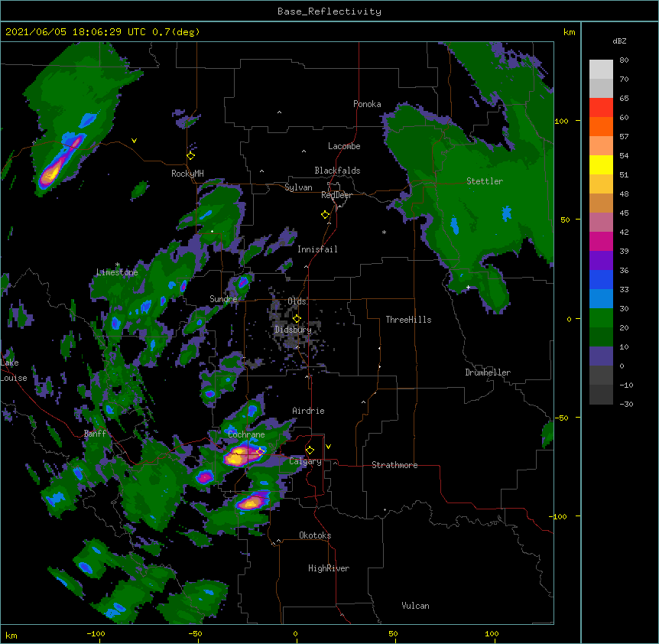Click the white asterisk marker above Limestone
The image size is (659, 644).
click(118, 265)
